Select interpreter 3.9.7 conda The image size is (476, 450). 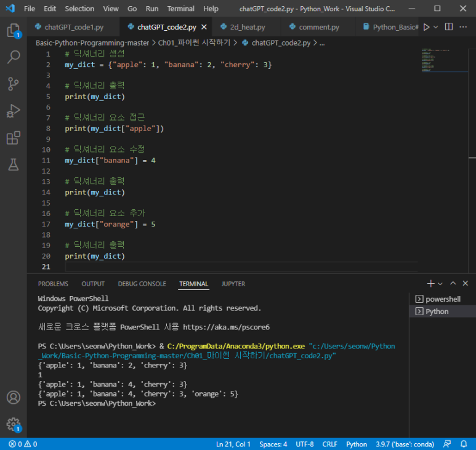405,444
